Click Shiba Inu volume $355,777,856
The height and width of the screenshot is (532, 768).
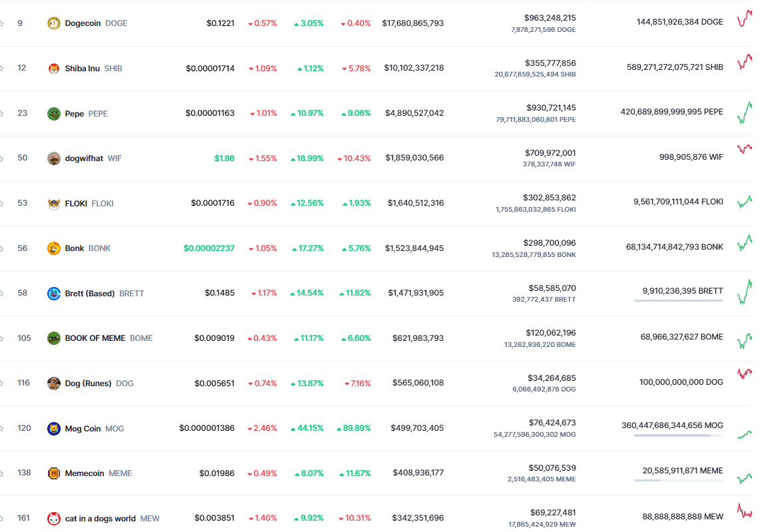pyautogui.click(x=550, y=63)
